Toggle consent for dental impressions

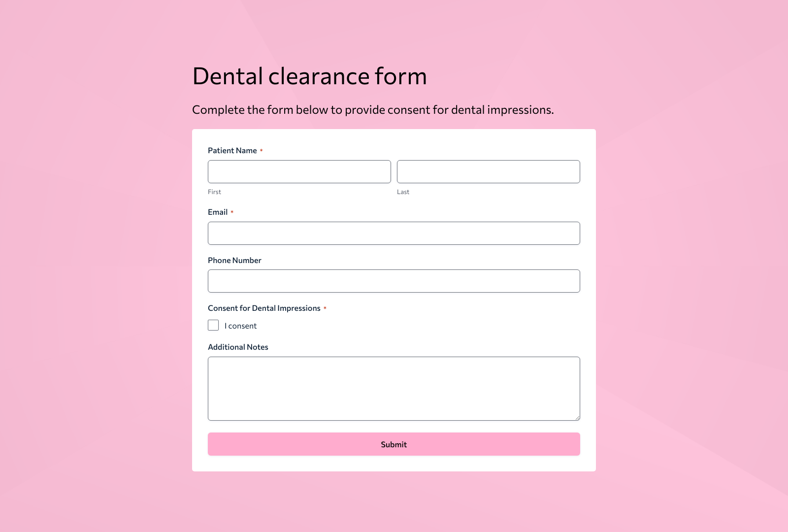click(x=213, y=325)
